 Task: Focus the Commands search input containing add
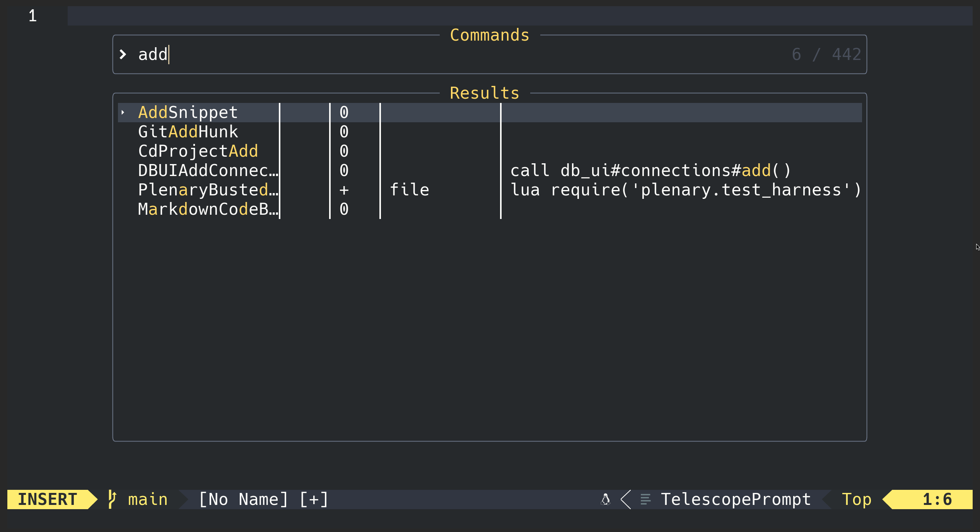pyautogui.click(x=490, y=54)
